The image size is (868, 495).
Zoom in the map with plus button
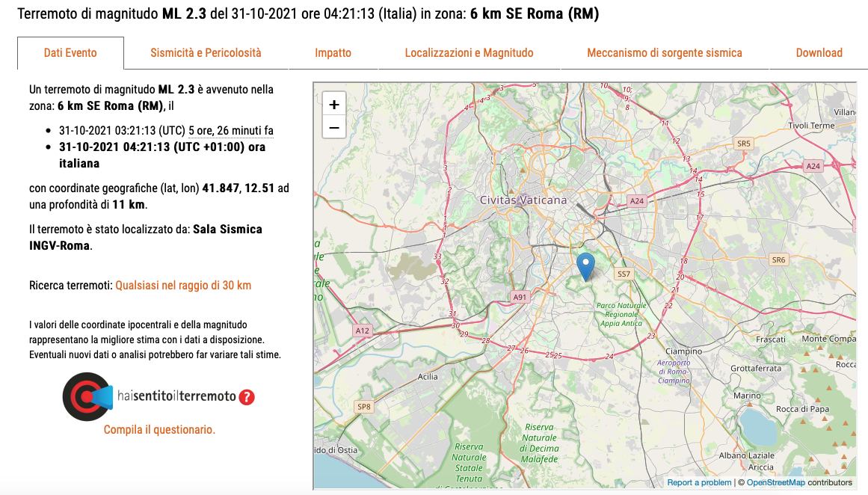(x=334, y=104)
